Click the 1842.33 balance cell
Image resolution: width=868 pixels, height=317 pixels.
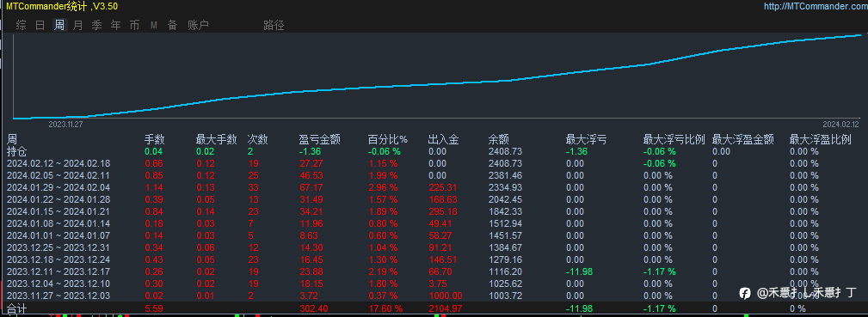click(505, 211)
